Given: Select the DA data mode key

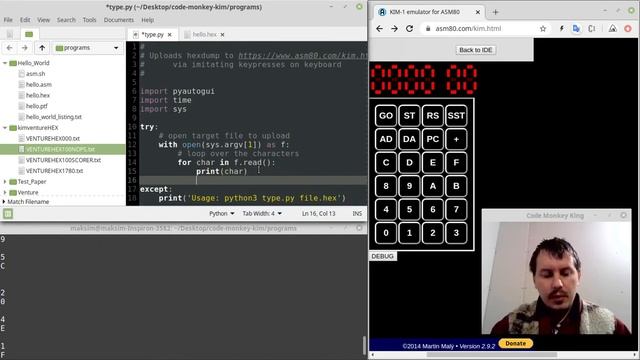Looking at the screenshot, I should point(409,139).
